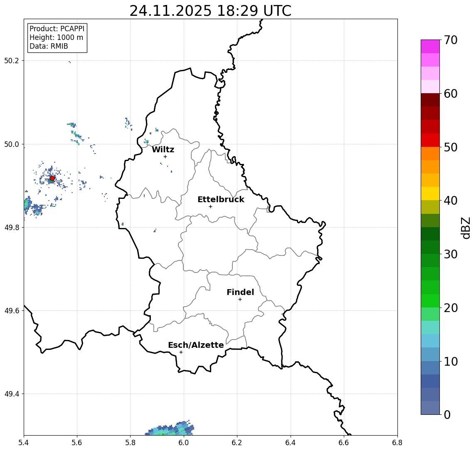Click the dark maroon colorbar band below 60
This screenshot has height=451, width=476.
pos(430,100)
